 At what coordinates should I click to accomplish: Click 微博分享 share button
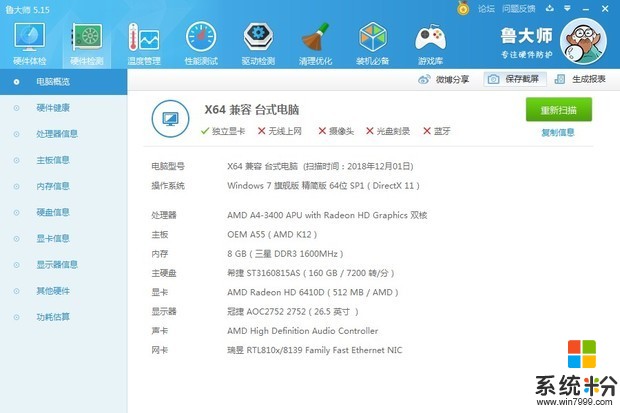coord(443,80)
